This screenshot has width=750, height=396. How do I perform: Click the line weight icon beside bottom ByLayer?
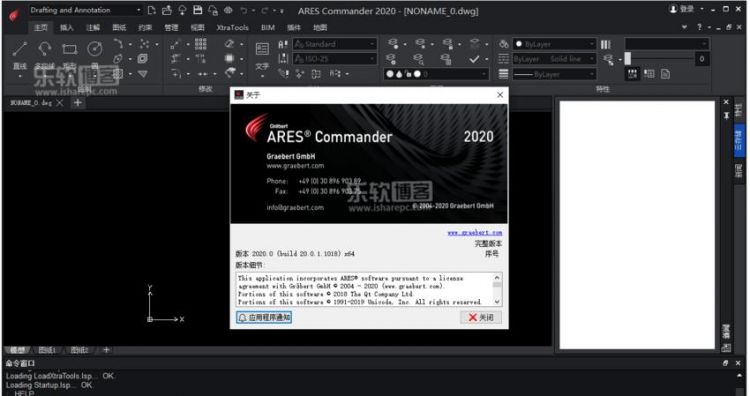pos(503,74)
